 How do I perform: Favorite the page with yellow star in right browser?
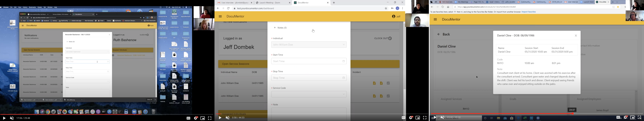click(618, 7)
